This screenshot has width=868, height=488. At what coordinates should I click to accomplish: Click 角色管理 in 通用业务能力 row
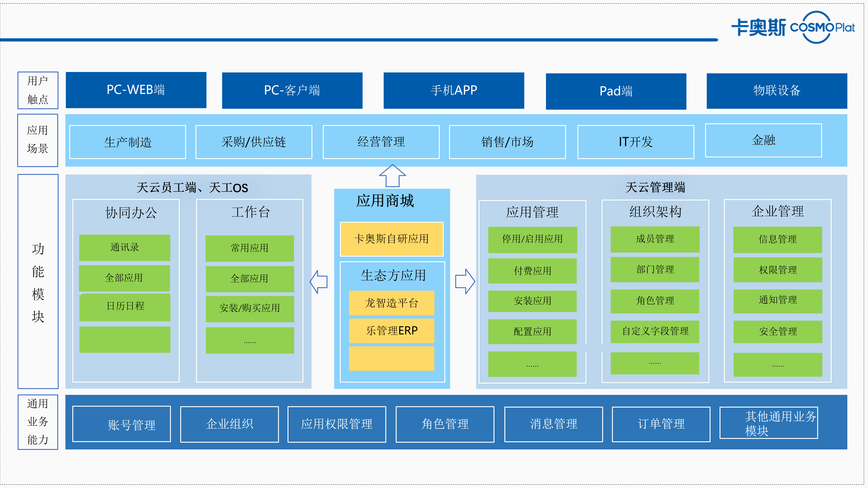(445, 424)
